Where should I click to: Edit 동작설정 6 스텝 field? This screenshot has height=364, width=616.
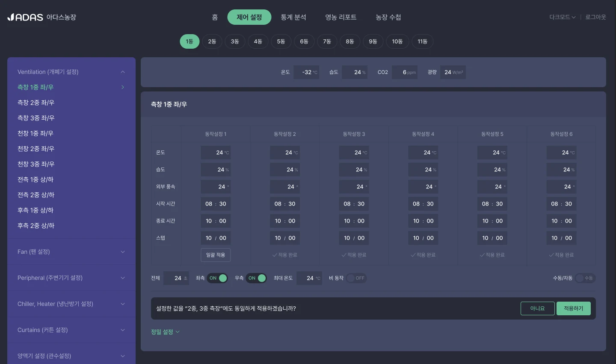[x=561, y=238]
